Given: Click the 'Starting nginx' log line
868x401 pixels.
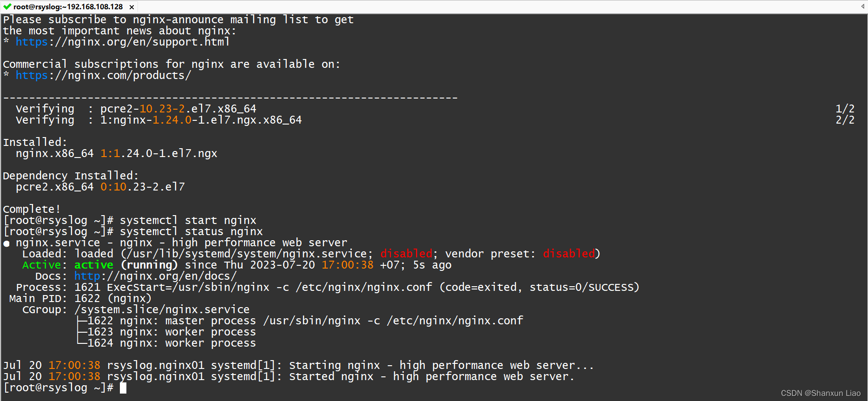Looking at the screenshot, I should pos(298,365).
